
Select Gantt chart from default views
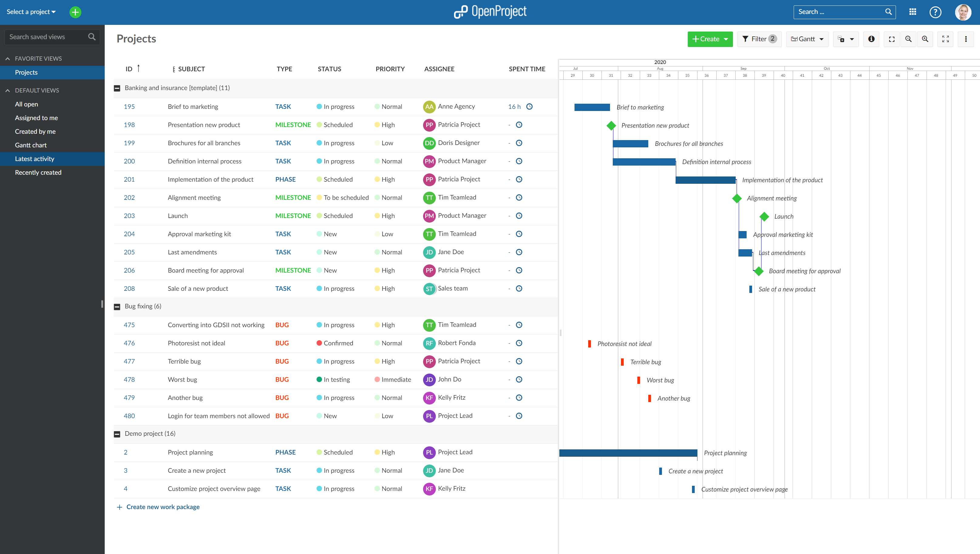tap(31, 145)
